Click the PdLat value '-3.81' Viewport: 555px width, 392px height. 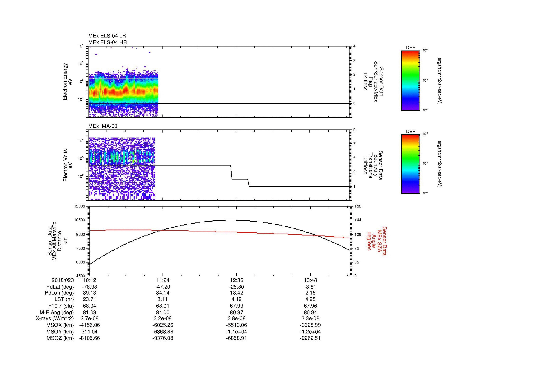pyautogui.click(x=310, y=287)
